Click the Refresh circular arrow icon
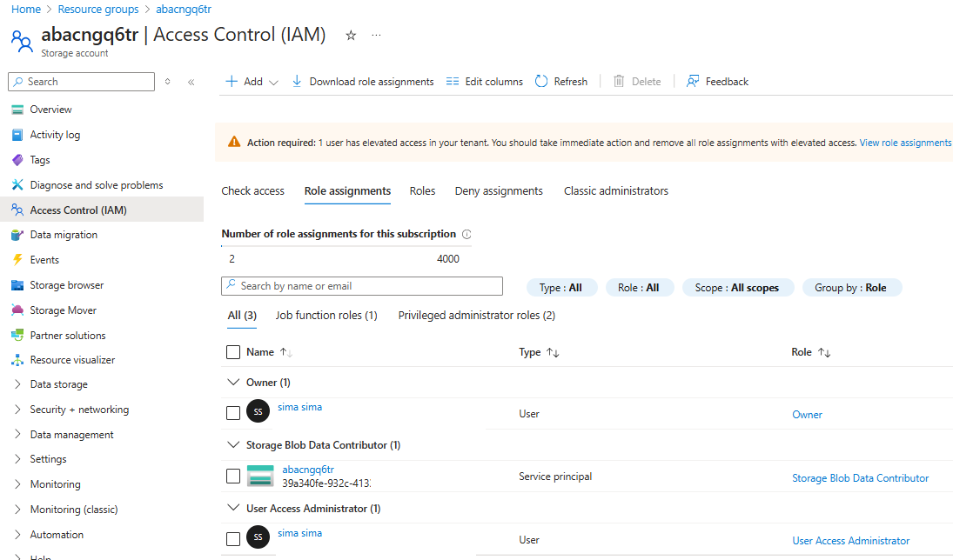Image resolution: width=953 pixels, height=560 pixels. point(541,82)
